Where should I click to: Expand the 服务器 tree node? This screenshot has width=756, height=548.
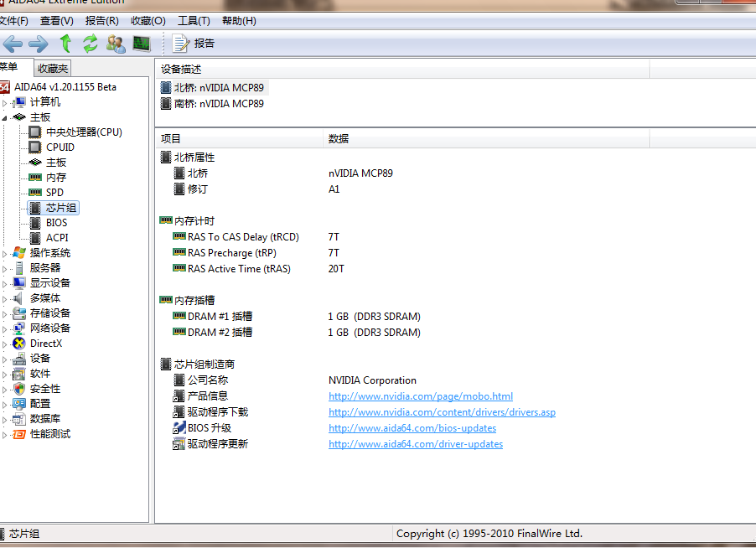tap(5, 268)
